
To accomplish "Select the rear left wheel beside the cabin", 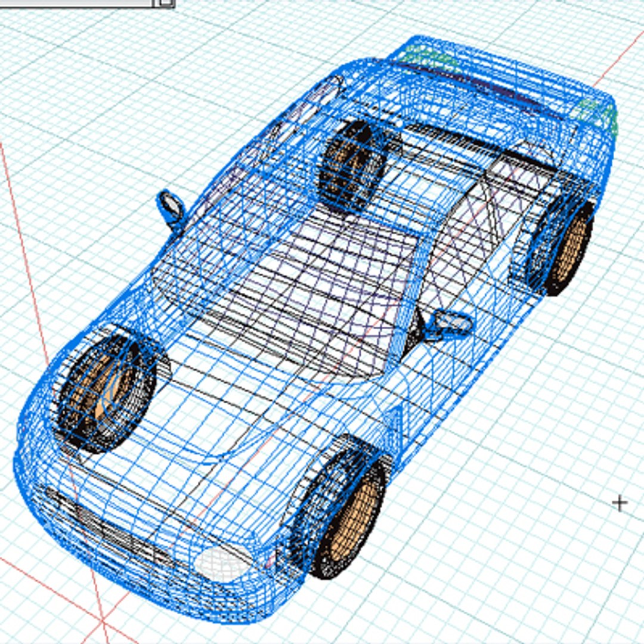I will pos(352,165).
